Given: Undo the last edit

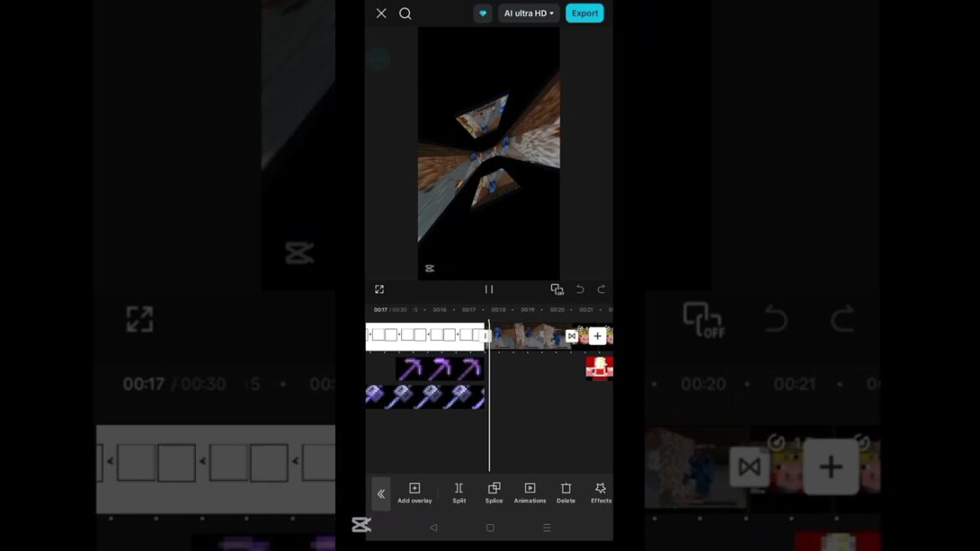Looking at the screenshot, I should pos(580,289).
